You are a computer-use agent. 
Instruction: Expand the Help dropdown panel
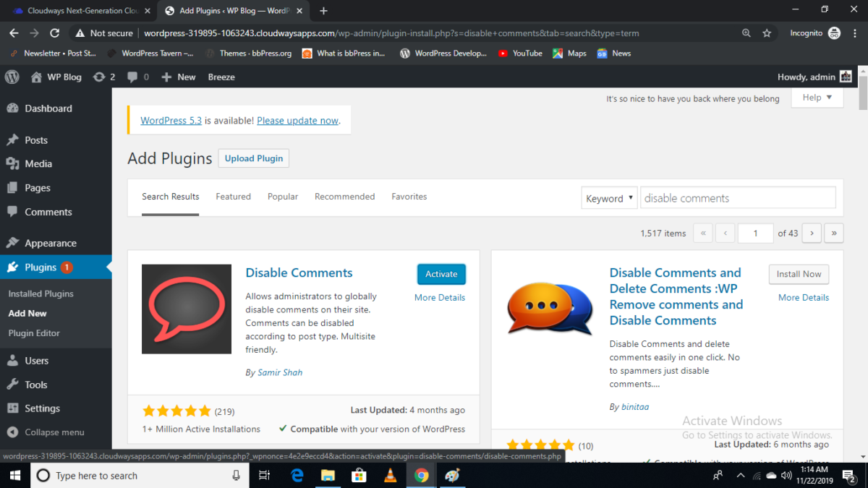pos(817,98)
